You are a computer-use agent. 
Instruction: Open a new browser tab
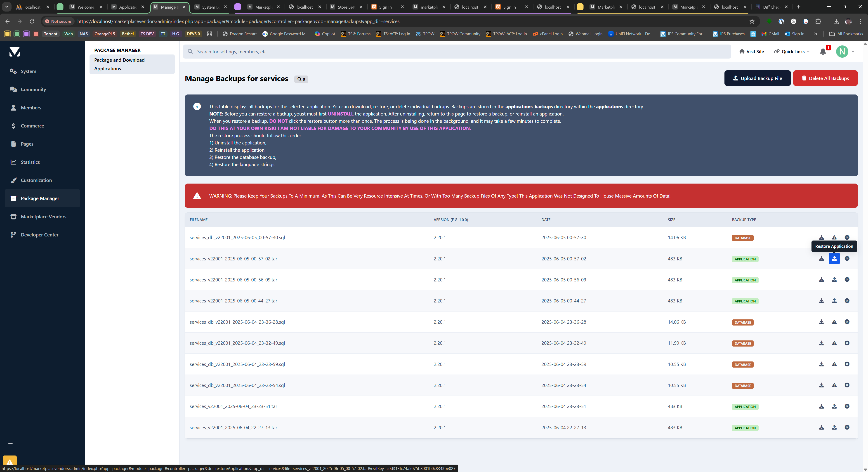coord(799,7)
